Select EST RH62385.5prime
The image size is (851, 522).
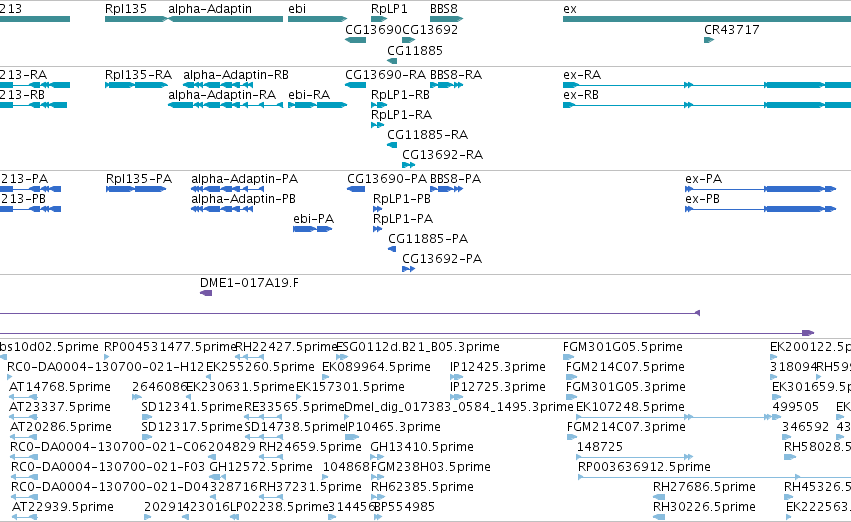pyautogui.click(x=422, y=487)
